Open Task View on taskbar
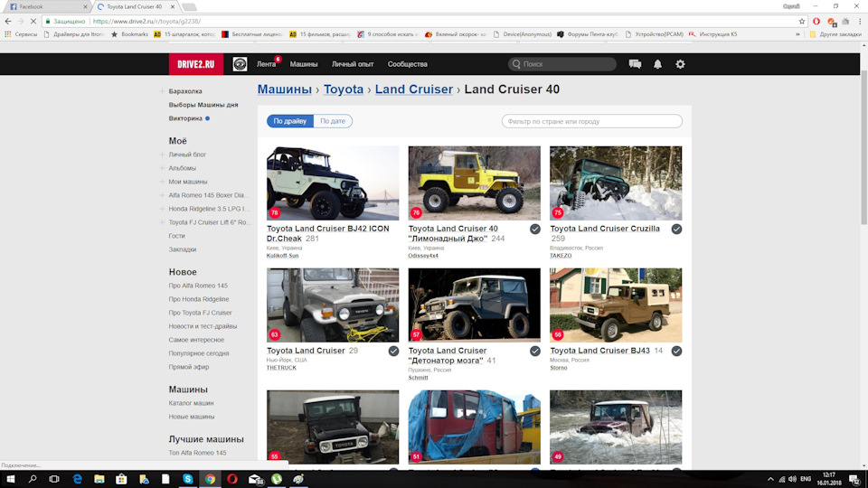This screenshot has height=488, width=868. (54, 479)
